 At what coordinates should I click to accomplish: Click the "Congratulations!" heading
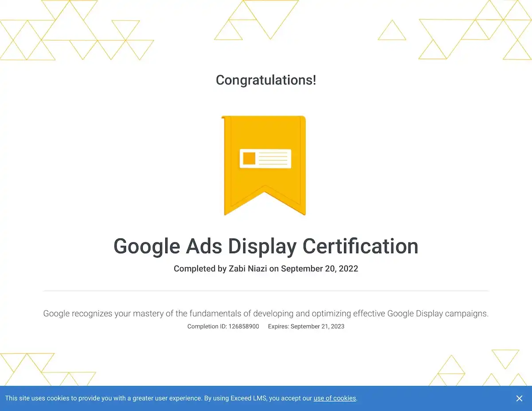point(266,80)
